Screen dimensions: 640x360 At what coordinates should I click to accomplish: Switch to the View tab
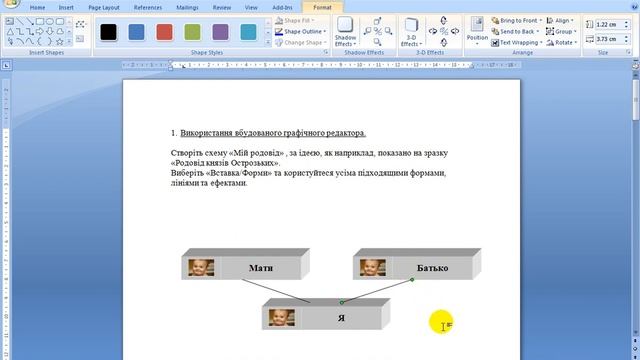coord(251,8)
